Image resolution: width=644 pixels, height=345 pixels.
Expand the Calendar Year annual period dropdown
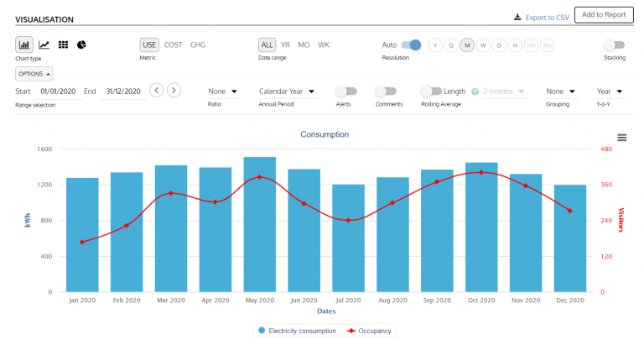click(x=287, y=91)
